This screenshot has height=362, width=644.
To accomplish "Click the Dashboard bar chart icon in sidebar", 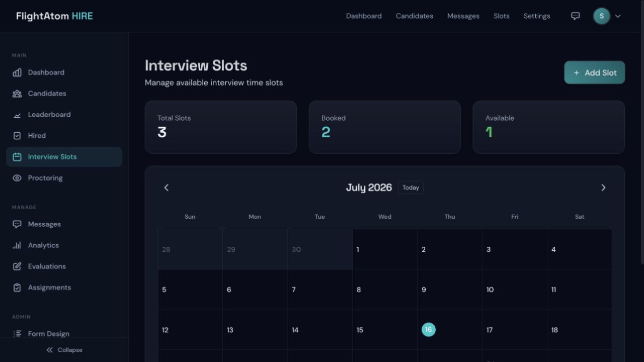I will coord(17,72).
